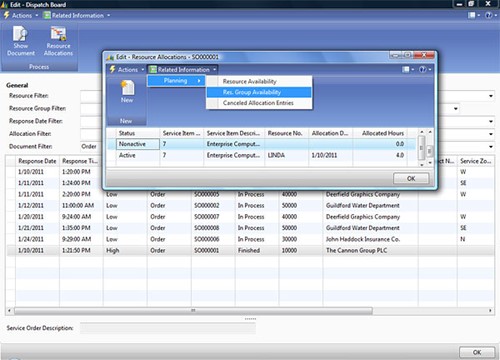Viewport: 500px width, 360px height.
Task: Click the help icon in Dispatch Board toolbar
Action: click(490, 15)
